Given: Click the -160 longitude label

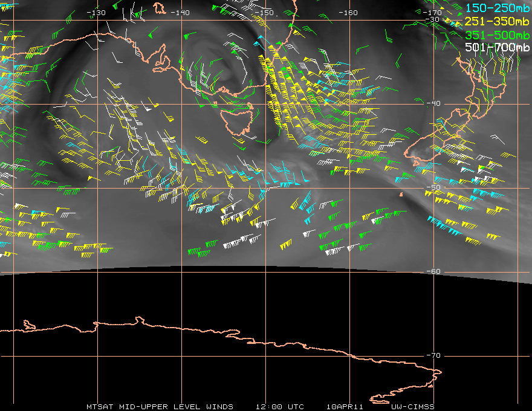Looking at the screenshot, I should coord(348,13).
